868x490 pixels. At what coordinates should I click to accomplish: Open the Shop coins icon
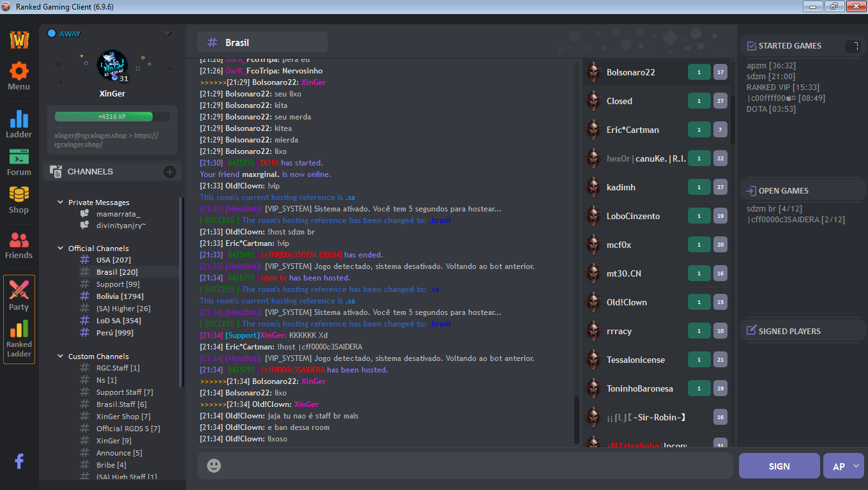(19, 194)
